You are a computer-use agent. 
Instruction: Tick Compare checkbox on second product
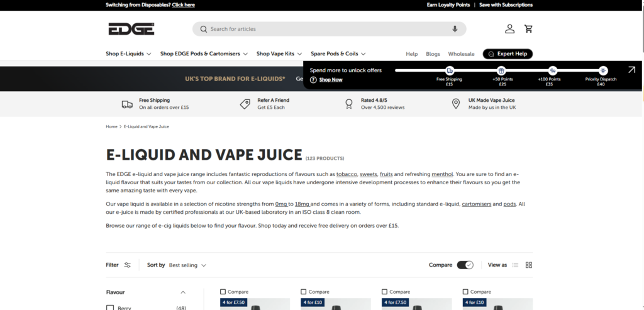click(304, 292)
